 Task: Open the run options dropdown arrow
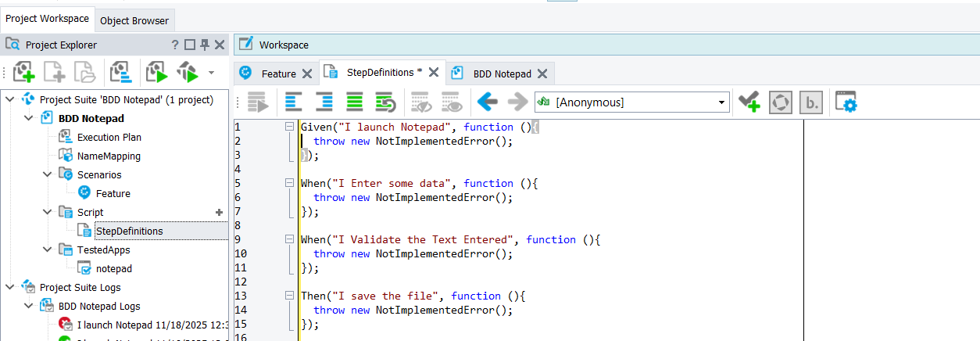[x=211, y=73]
